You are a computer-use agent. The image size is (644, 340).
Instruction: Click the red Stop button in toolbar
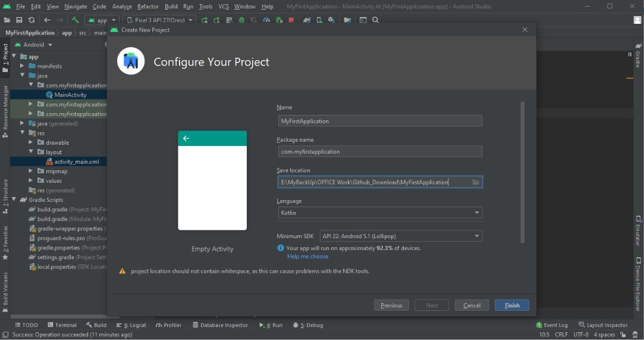tap(291, 20)
